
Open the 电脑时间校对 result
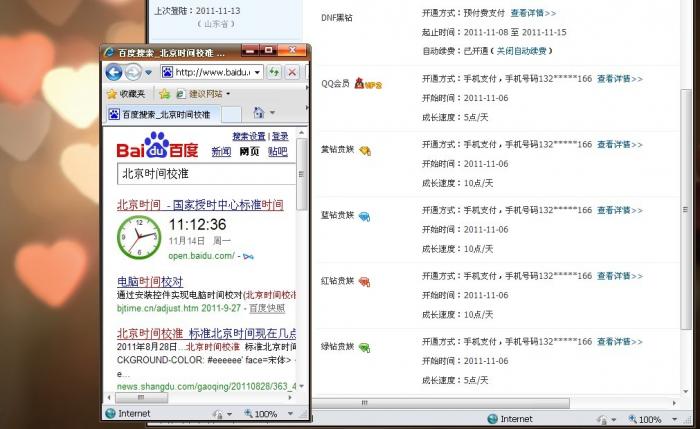tap(150, 282)
